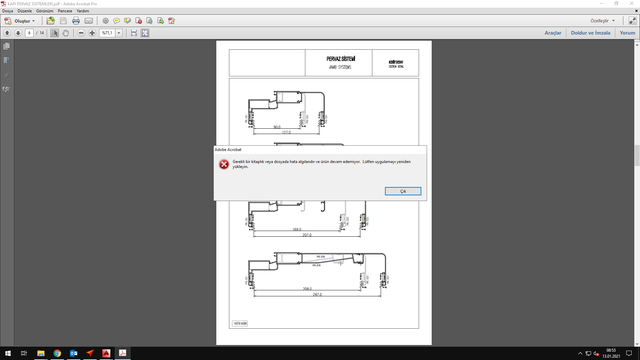Go to next page with down arrow

pos(18,33)
